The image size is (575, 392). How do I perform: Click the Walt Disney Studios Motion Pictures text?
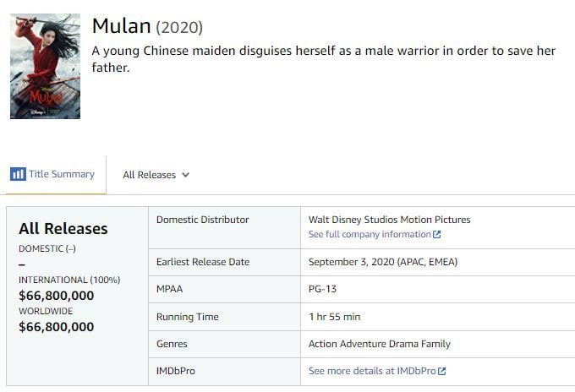click(389, 220)
